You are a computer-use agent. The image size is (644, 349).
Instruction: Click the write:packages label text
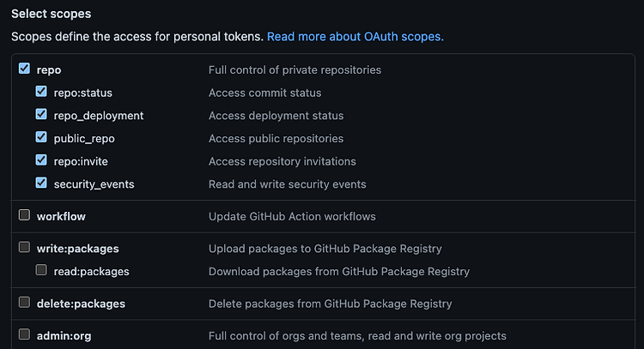(77, 249)
